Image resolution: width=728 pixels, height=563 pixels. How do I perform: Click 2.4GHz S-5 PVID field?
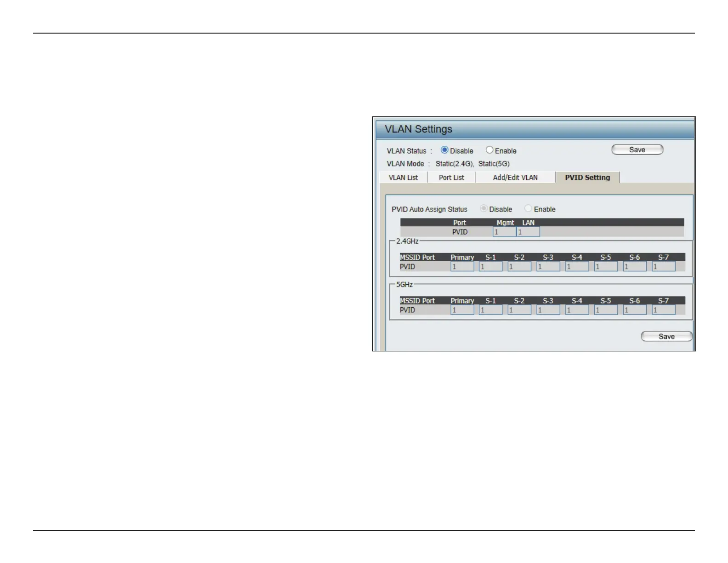(606, 266)
